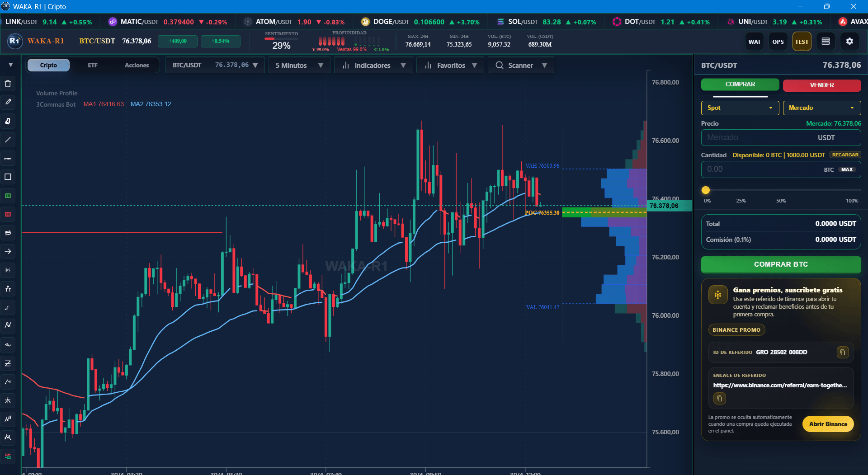Image resolution: width=868 pixels, height=475 pixels.
Task: Select the pencil drawing tool
Action: 8,102
